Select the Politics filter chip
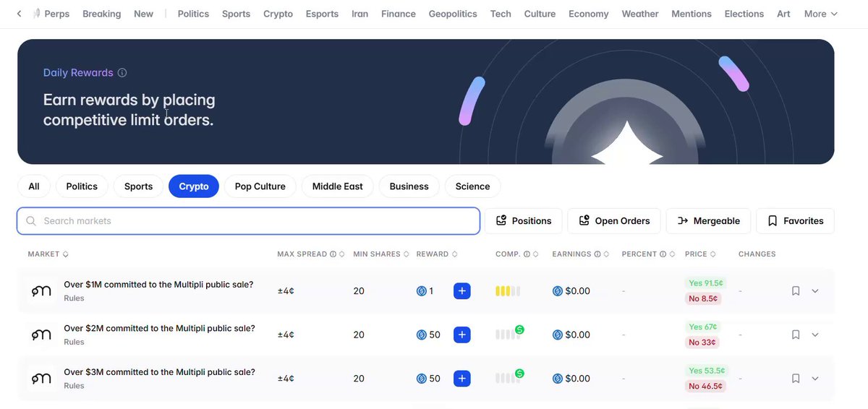868x409 pixels. (82, 186)
